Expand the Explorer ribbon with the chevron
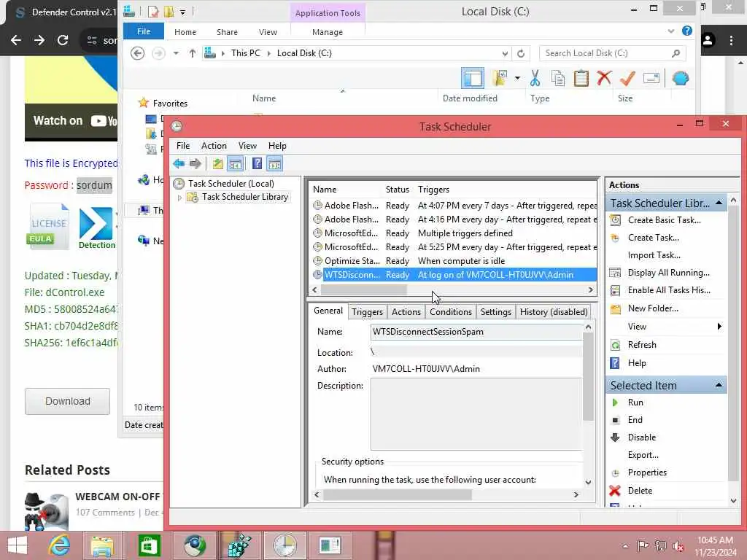The height and width of the screenshot is (560, 747). pos(671,31)
